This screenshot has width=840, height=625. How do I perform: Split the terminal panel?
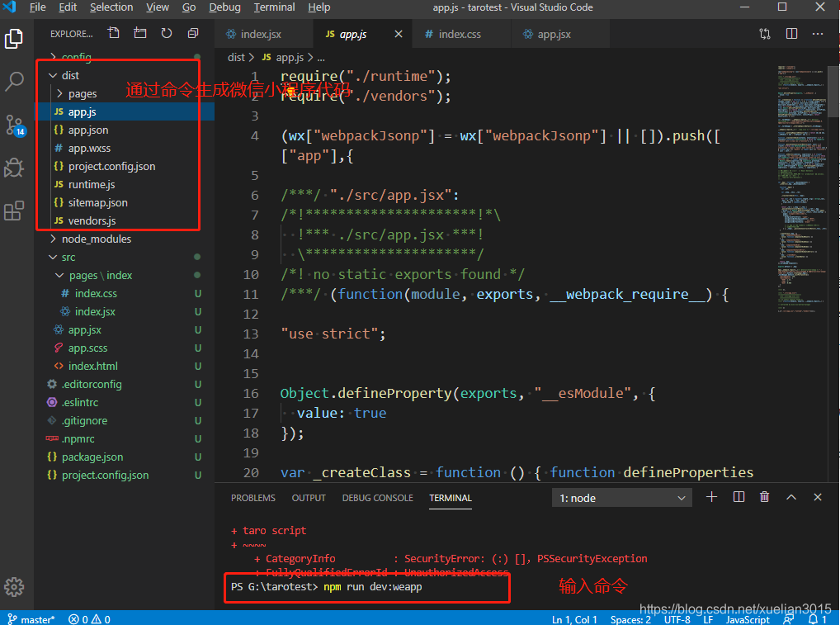739,497
